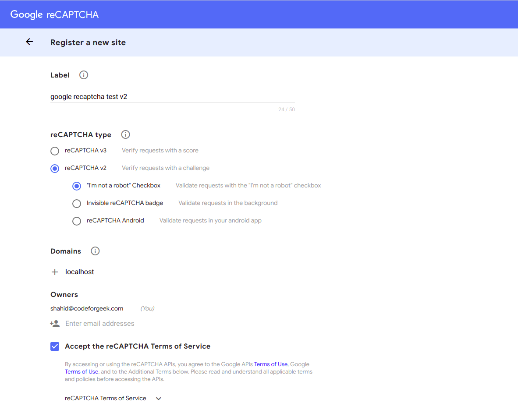The width and height of the screenshot is (518, 420).
Task: Select the reCAPTCHA v2 radio button
Action: 55,169
